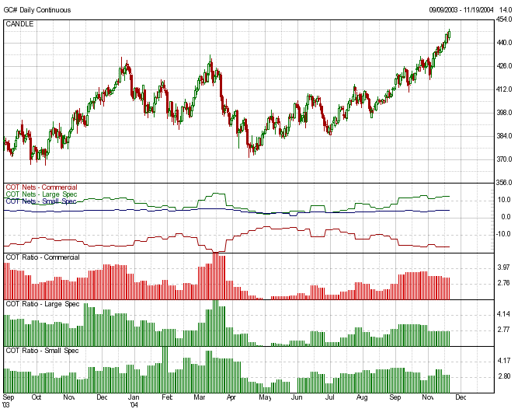Click the CANDLE chart type label
532x416 pixels.
[19, 24]
